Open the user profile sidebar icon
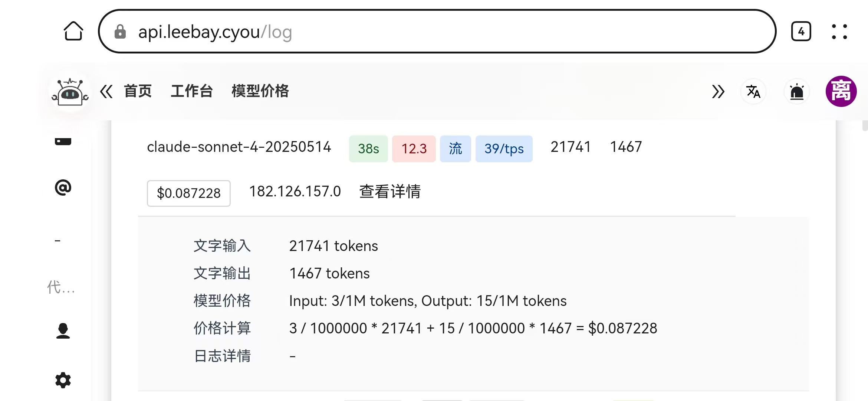The width and height of the screenshot is (868, 401). click(63, 330)
